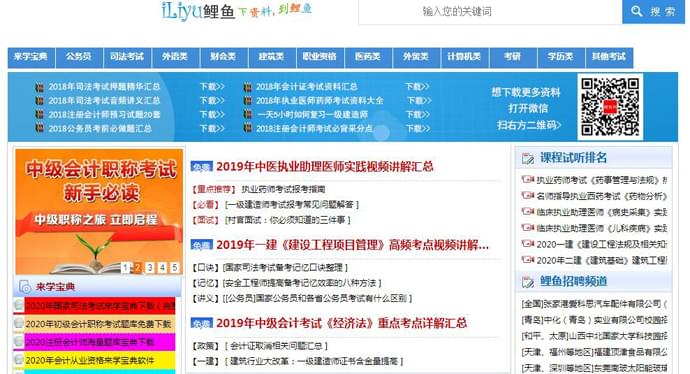Open 建筑行业大改革 一级建造师证书 link

coord(313,362)
